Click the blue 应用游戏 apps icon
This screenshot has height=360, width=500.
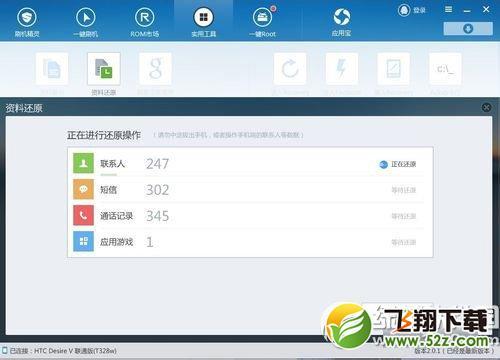click(83, 242)
